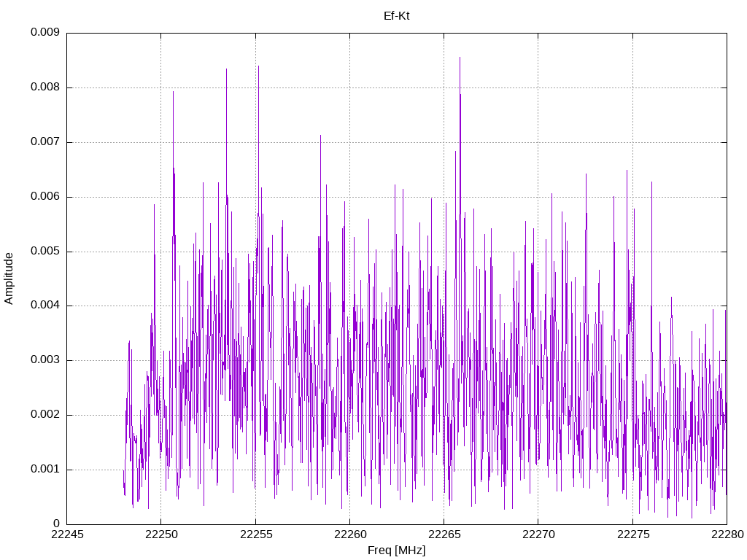The height and width of the screenshot is (560, 747).
Task: Click the y-axis tick value 0.001
Action: (x=45, y=469)
